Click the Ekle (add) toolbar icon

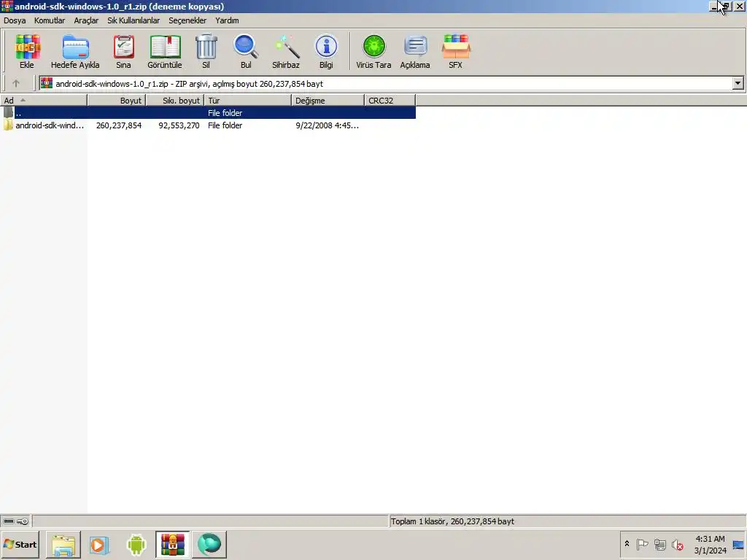point(27,51)
